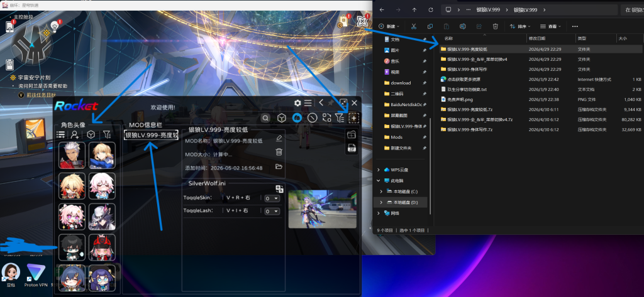The image size is (644, 297).
Task: Open Rocket settings gear icon
Action: point(297,103)
